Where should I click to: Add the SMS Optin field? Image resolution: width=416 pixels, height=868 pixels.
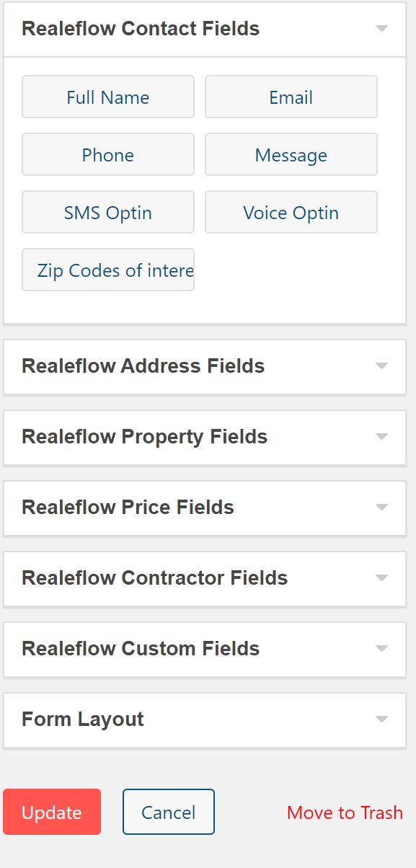point(108,212)
